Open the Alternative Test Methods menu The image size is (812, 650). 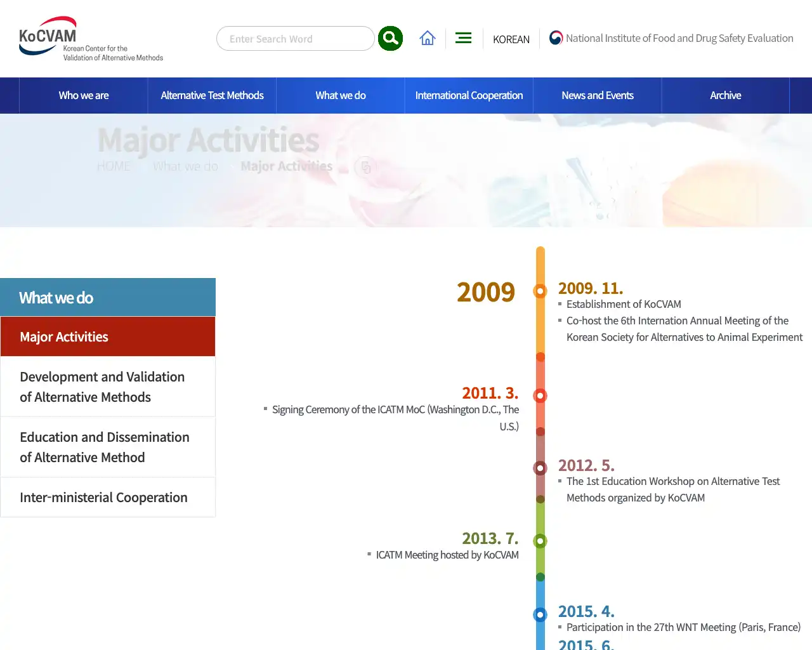click(212, 95)
